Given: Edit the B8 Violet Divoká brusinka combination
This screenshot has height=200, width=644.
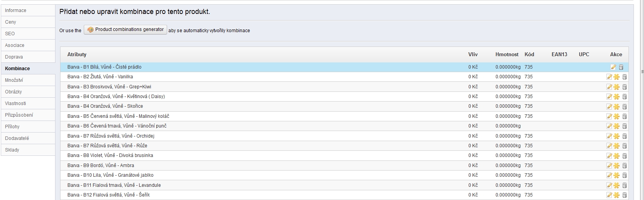Looking at the screenshot, I should coord(609,155).
